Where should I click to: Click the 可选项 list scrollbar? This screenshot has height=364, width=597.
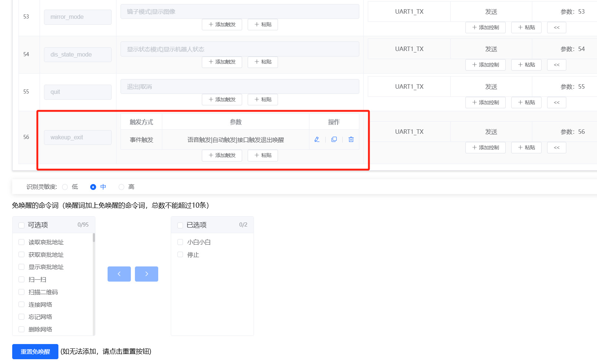tap(94, 238)
